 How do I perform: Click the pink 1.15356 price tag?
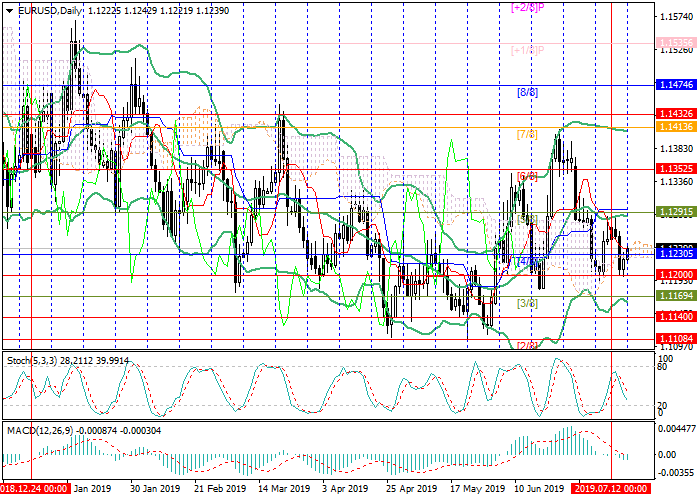tap(676, 45)
